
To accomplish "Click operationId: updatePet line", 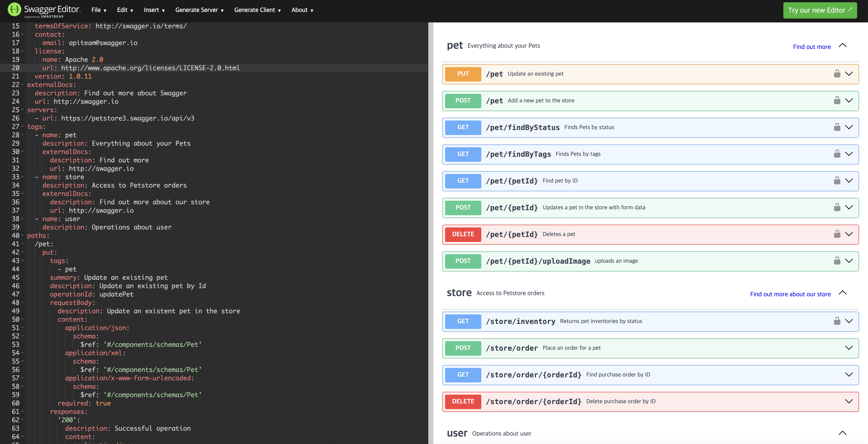I will [x=92, y=294].
